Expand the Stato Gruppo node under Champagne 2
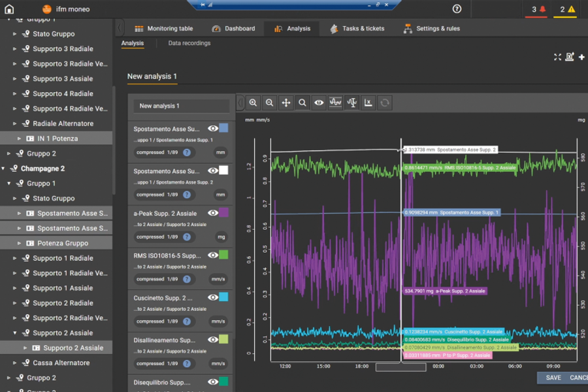The width and height of the screenshot is (588, 392). click(x=14, y=199)
